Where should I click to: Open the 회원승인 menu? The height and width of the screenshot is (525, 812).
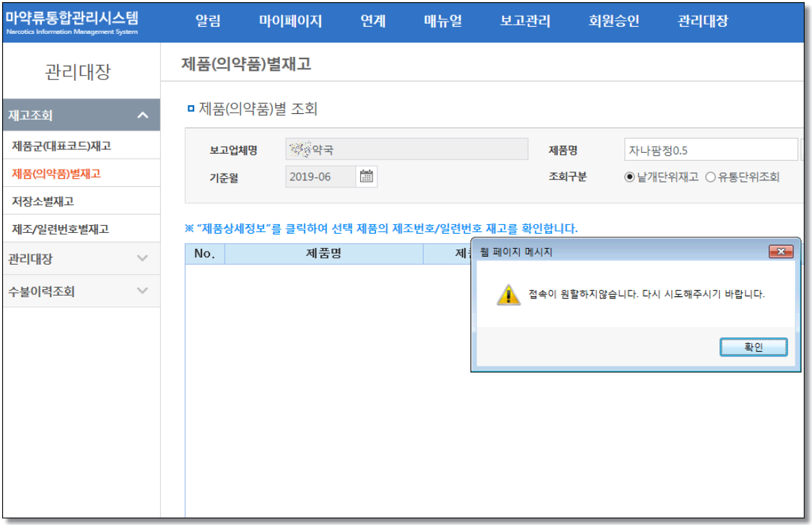[x=614, y=22]
